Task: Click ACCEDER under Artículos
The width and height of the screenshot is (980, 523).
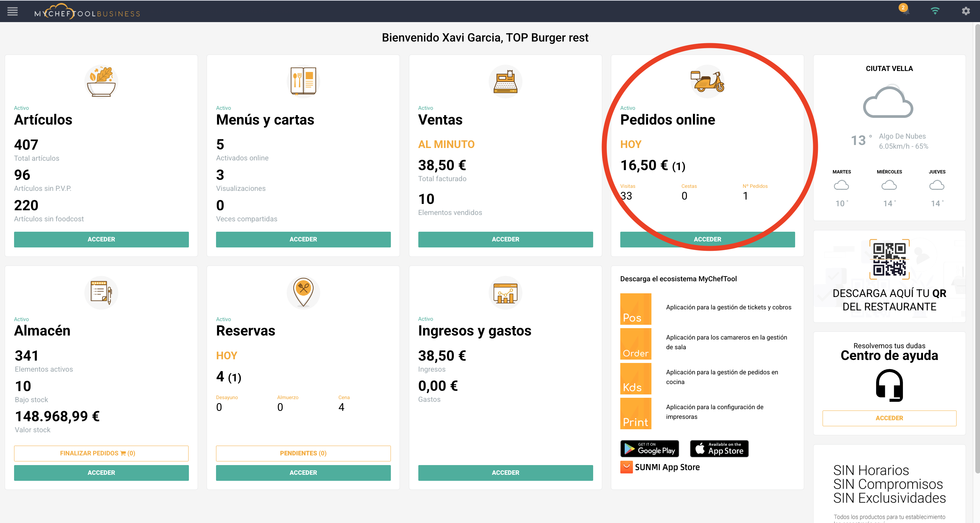Action: pyautogui.click(x=101, y=239)
